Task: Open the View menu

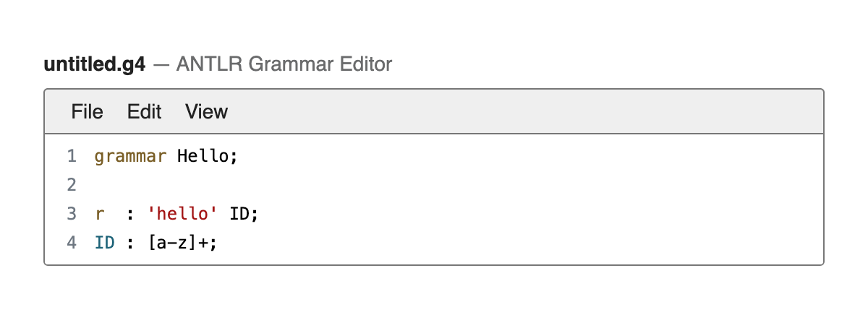Action: click(206, 111)
